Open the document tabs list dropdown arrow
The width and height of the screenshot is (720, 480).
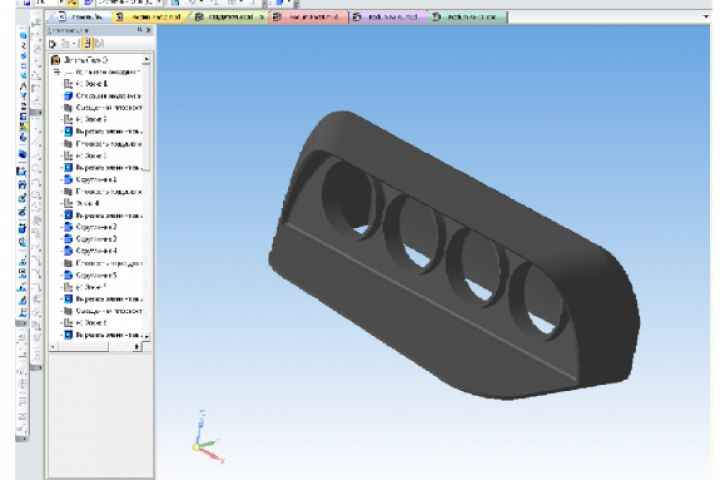point(706,17)
